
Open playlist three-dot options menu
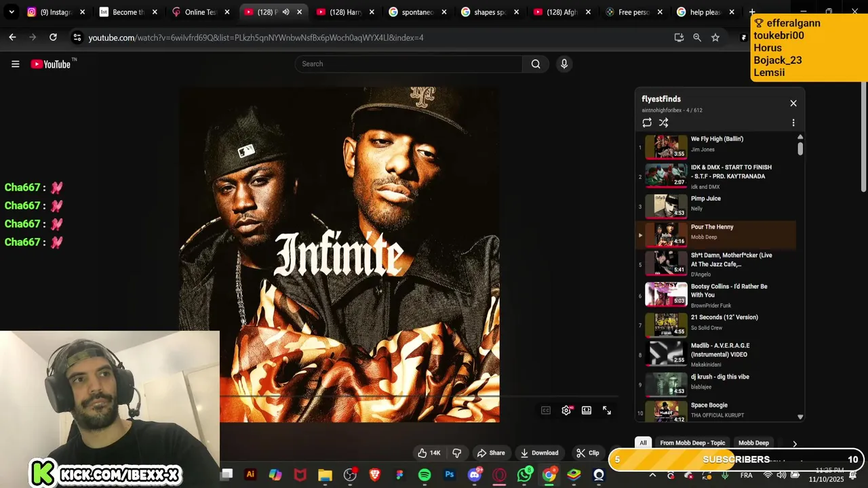point(793,123)
